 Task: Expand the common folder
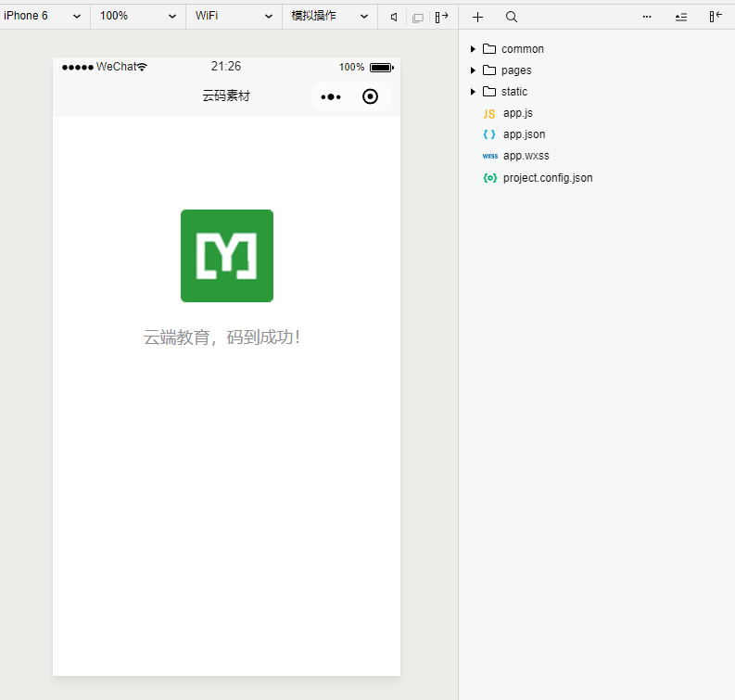point(522,49)
